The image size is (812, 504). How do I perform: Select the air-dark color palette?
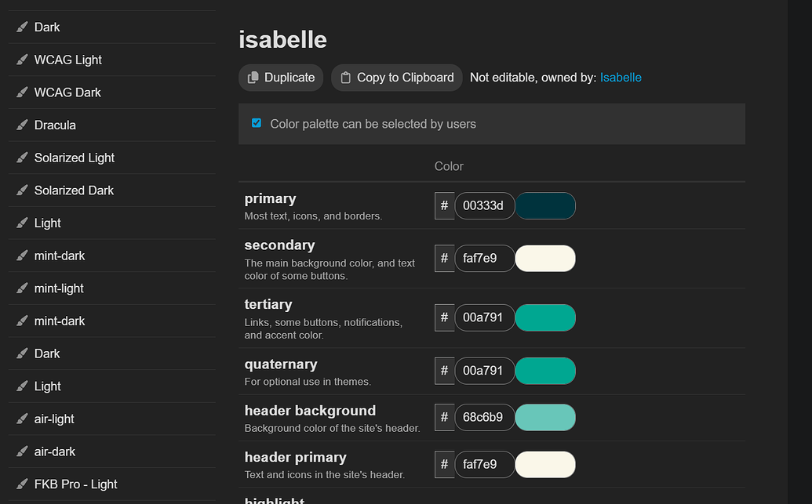(x=55, y=451)
